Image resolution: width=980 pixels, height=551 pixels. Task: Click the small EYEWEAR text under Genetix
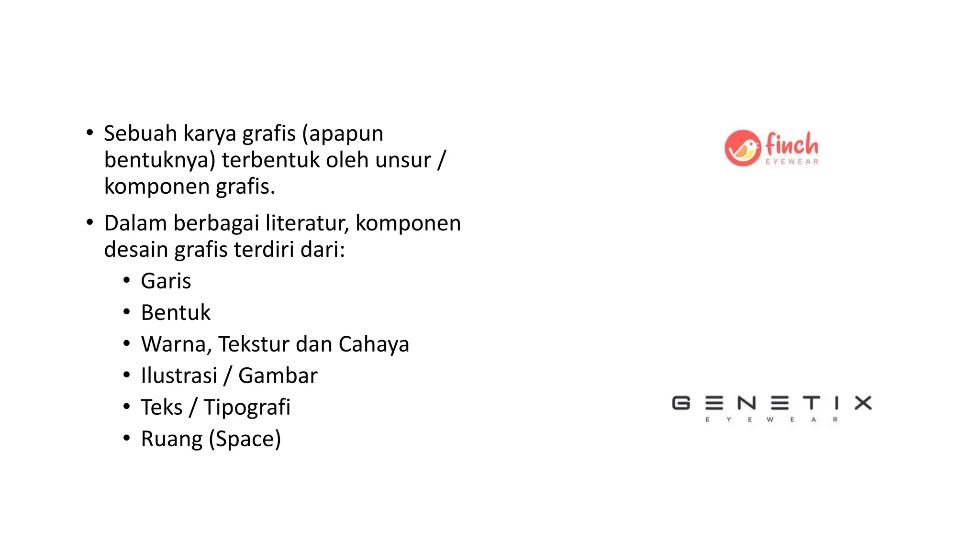pyautogui.click(x=771, y=419)
